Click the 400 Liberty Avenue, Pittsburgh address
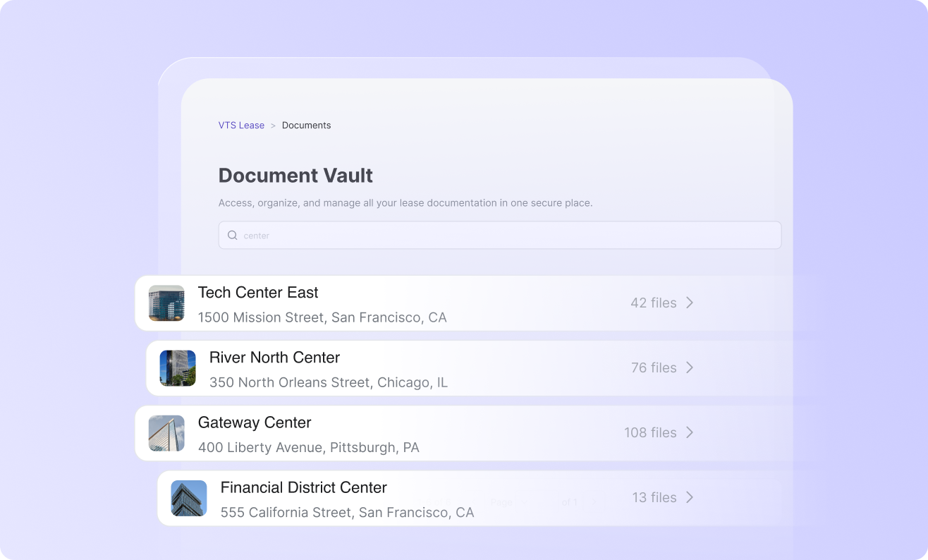This screenshot has height=560, width=928. pyautogui.click(x=308, y=447)
